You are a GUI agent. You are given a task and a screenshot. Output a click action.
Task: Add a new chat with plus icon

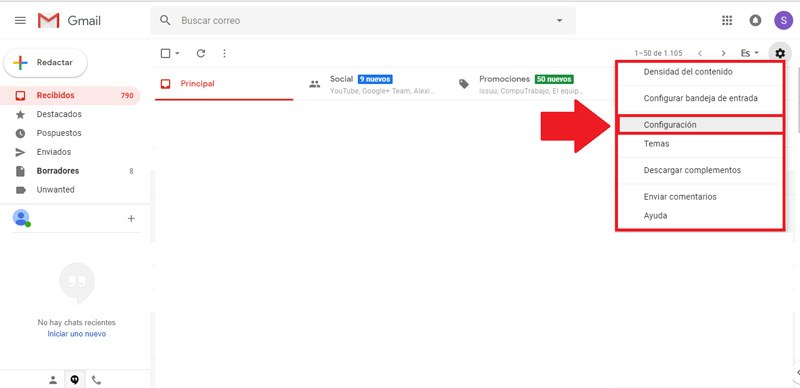[x=131, y=219]
